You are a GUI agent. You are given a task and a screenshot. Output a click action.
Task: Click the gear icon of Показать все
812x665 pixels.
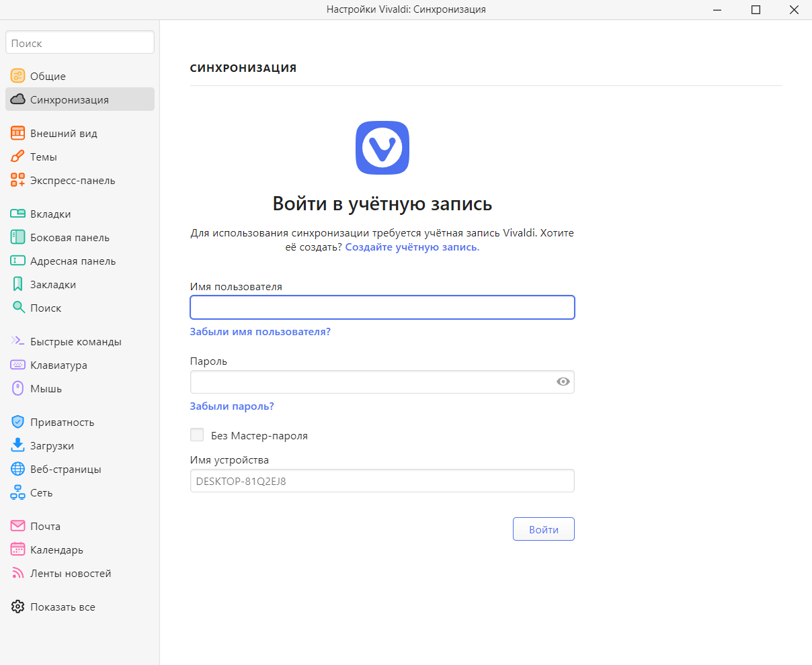coord(17,607)
